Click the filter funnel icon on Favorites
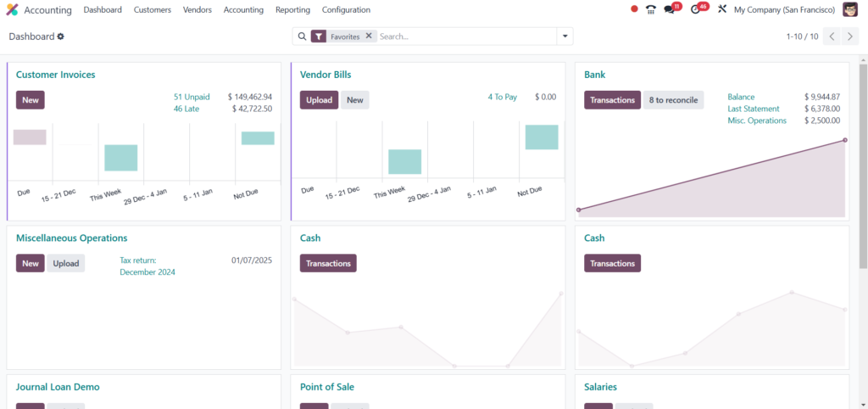This screenshot has height=409, width=868. coord(319,36)
